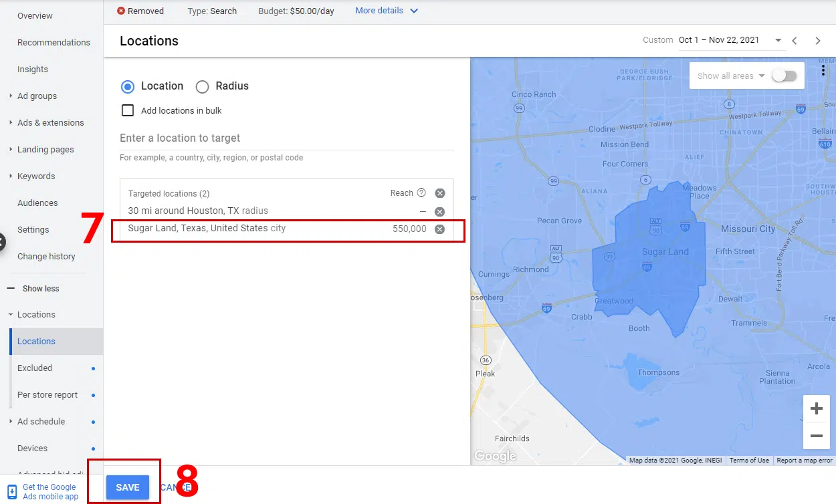Click the Removed status icon
The height and width of the screenshot is (504, 836).
(x=121, y=11)
